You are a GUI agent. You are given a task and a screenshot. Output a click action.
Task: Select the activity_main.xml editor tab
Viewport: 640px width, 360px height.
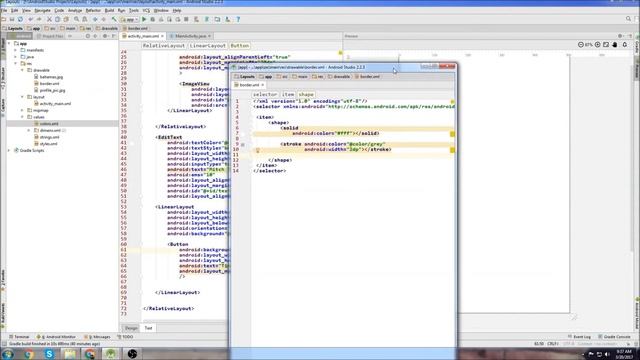pos(143,36)
